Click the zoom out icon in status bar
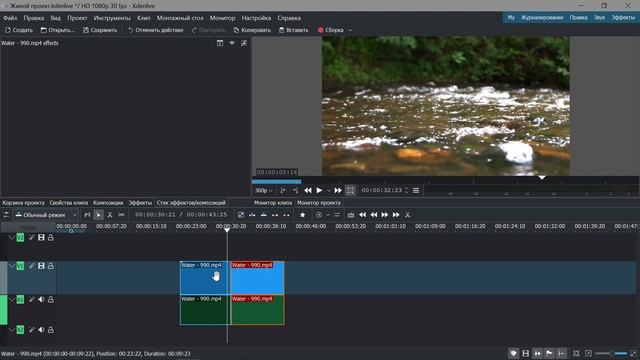The width and height of the screenshot is (640, 360). [588, 353]
